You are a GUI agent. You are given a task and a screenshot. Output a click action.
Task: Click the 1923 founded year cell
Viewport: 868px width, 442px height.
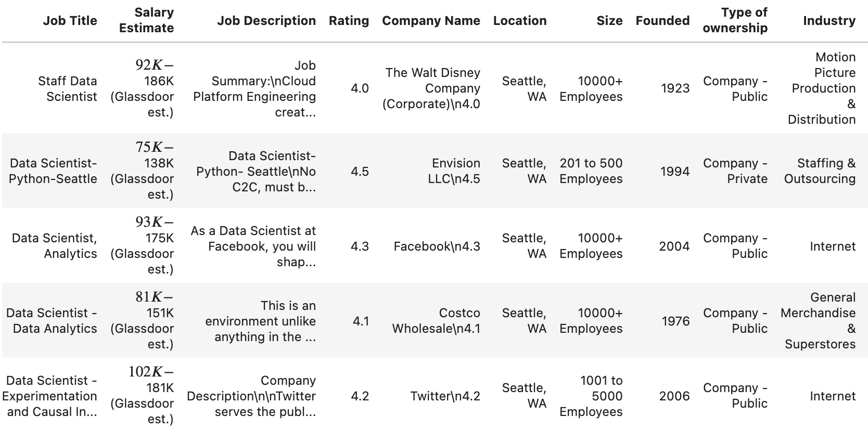coord(675,88)
